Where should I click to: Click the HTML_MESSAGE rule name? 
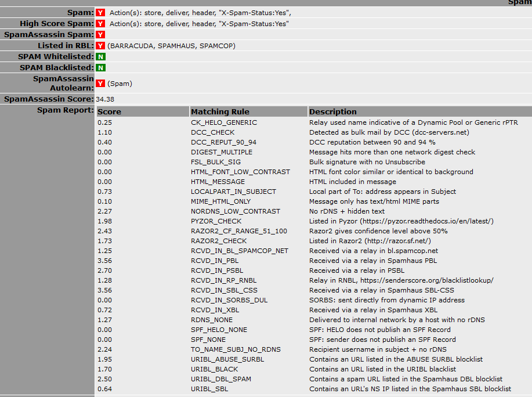(218, 182)
